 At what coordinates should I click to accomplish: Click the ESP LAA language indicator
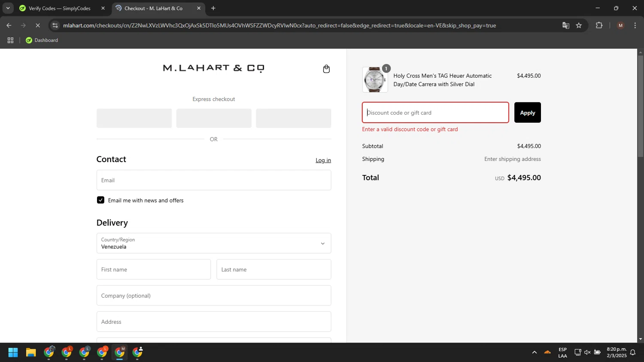(x=562, y=353)
